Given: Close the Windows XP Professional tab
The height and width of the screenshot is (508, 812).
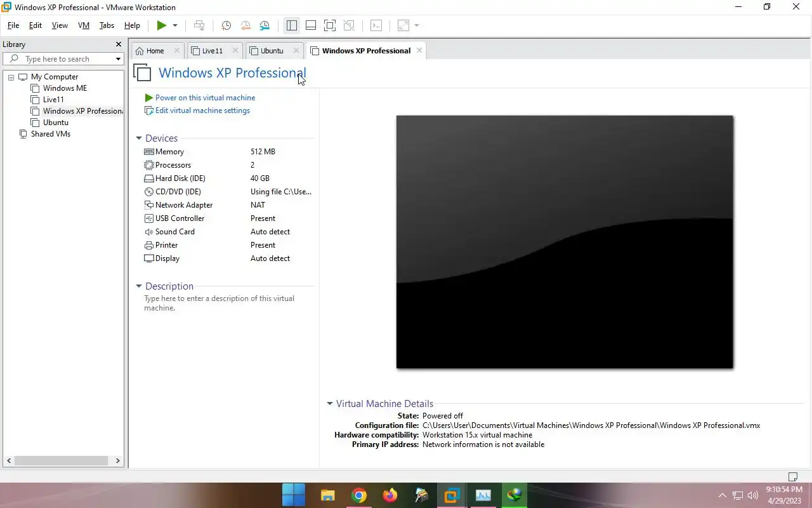Looking at the screenshot, I should click(x=419, y=50).
